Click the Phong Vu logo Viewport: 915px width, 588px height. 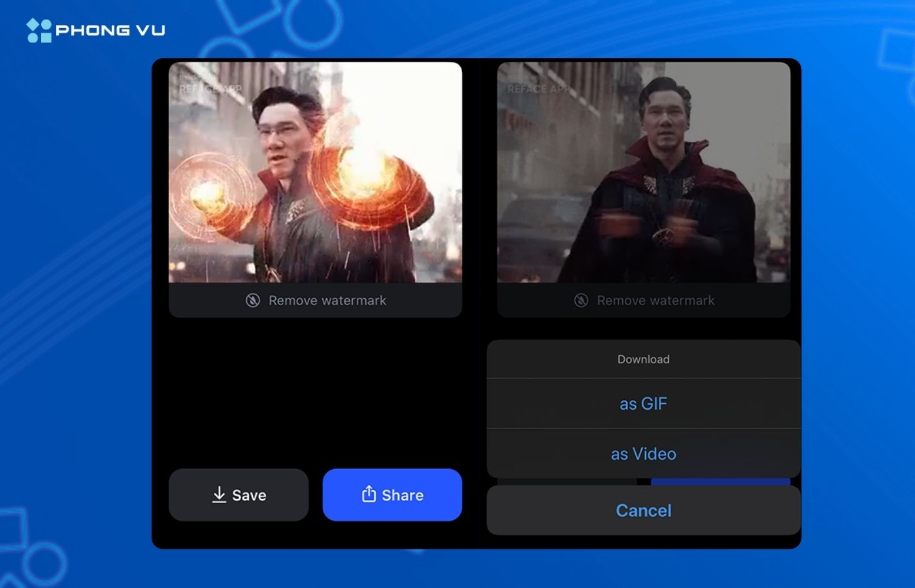point(96,30)
